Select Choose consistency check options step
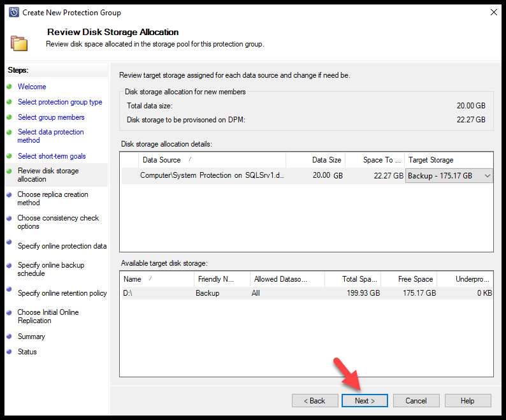 pyautogui.click(x=58, y=222)
